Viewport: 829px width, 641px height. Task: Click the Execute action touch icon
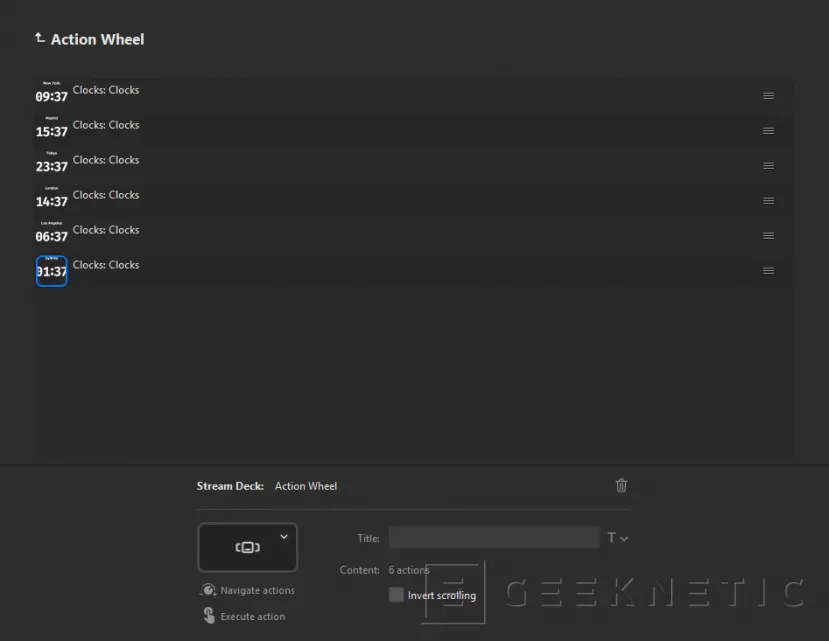pos(209,616)
